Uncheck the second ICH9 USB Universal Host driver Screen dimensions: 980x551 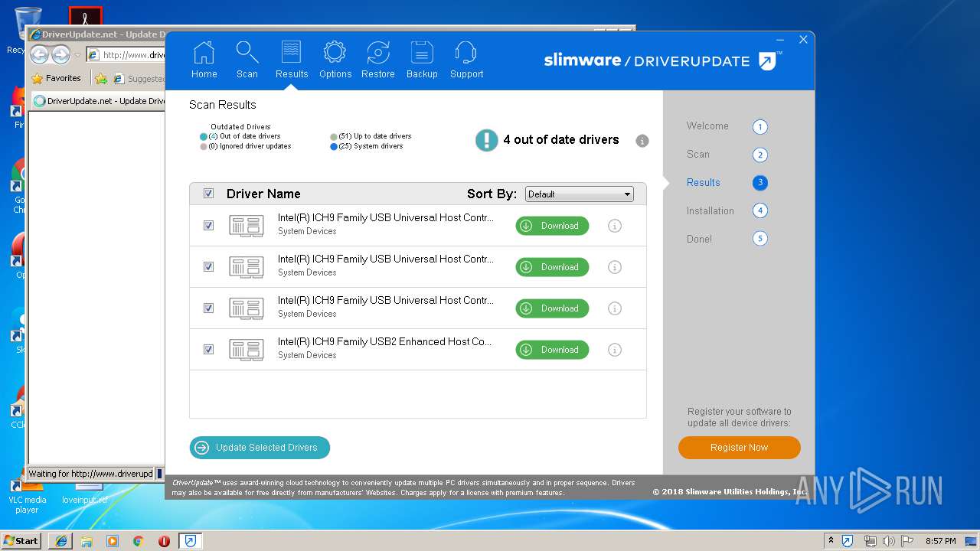pos(208,267)
